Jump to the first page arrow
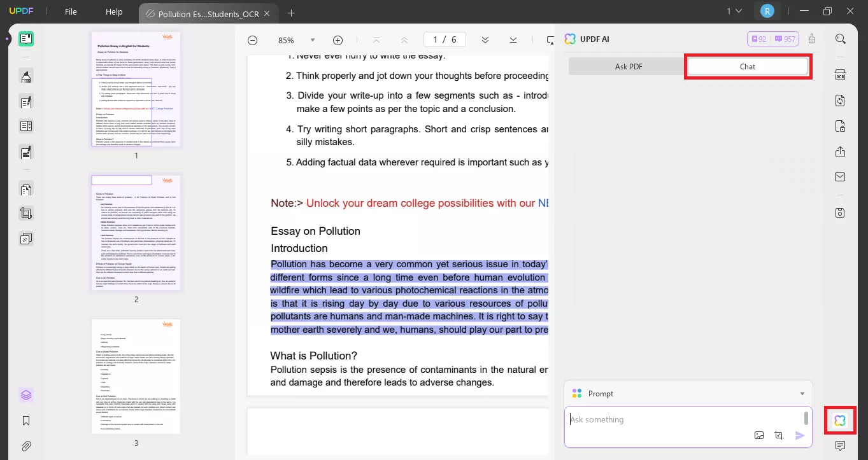The width and height of the screenshot is (868, 460). [x=376, y=40]
